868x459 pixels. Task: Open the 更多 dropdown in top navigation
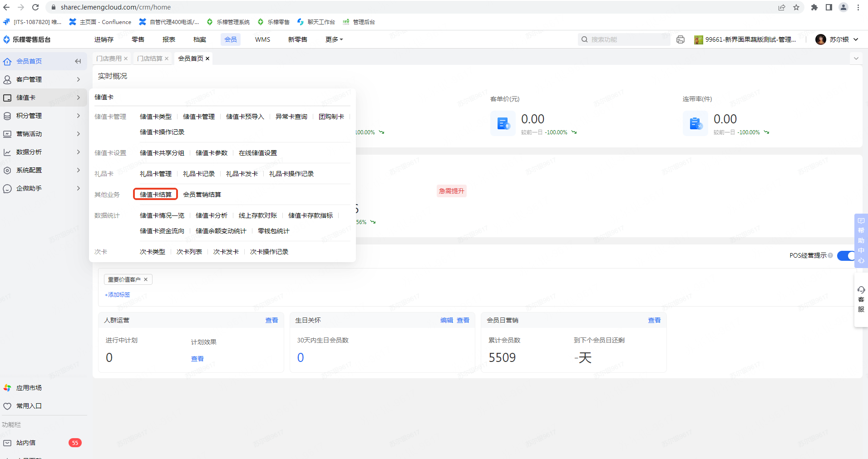tap(334, 39)
